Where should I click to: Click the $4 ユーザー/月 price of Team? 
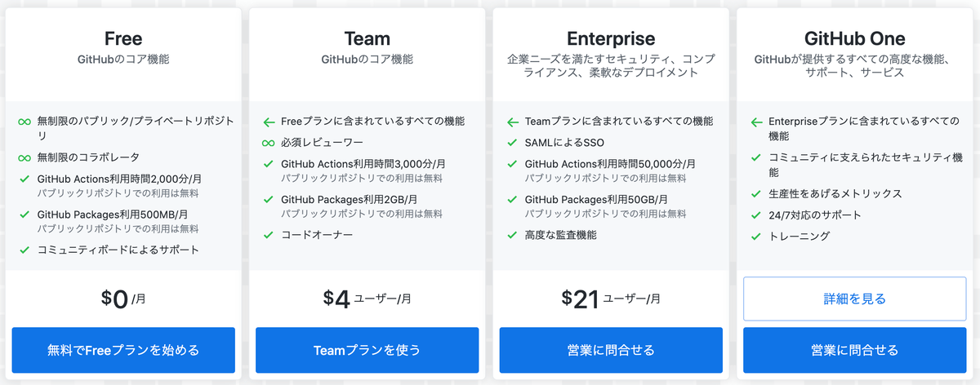(367, 299)
